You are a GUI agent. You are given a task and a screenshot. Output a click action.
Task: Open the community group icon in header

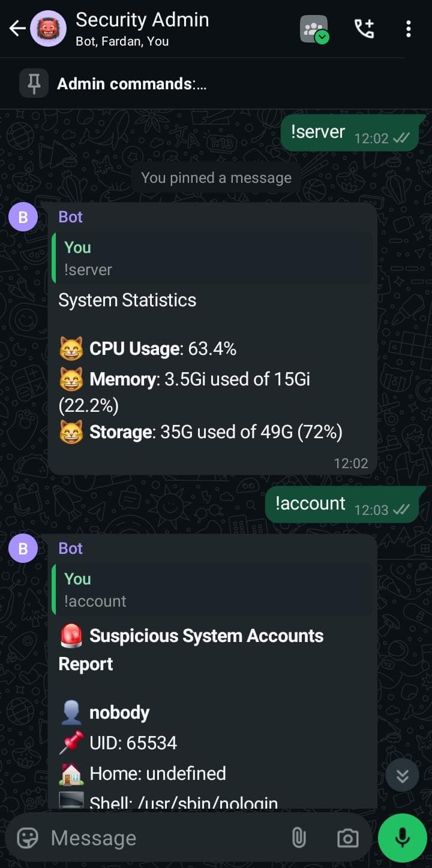click(314, 29)
